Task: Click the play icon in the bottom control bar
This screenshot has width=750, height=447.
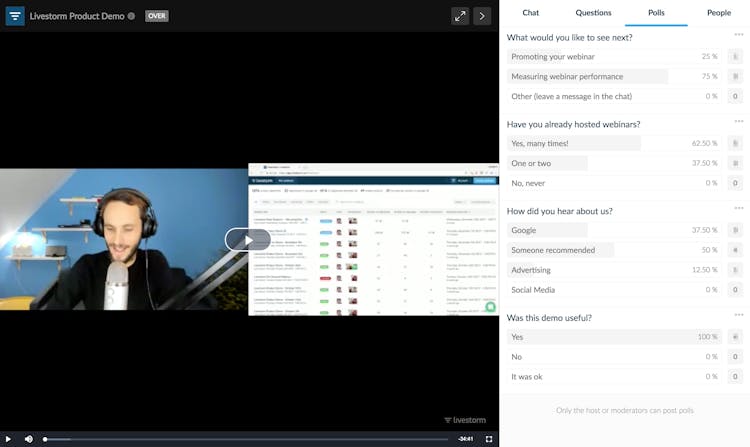Action: click(x=10, y=439)
